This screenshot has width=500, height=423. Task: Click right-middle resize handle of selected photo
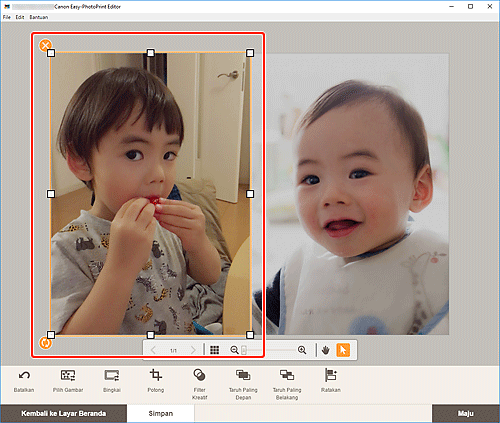point(250,194)
